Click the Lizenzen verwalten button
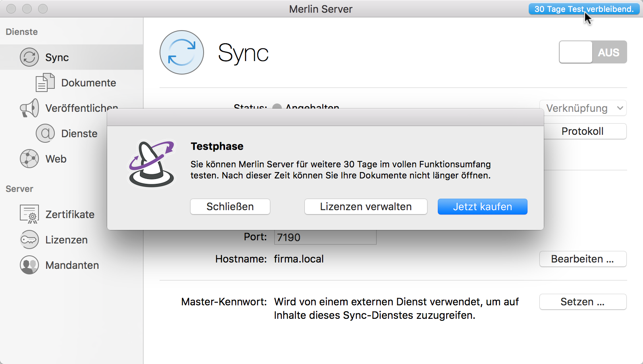The image size is (643, 364). 366,207
